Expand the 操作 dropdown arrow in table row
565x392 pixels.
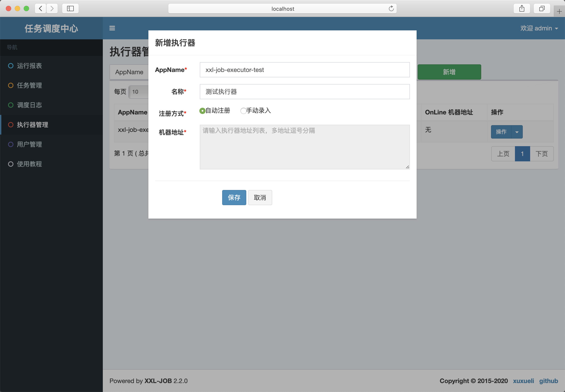[517, 132]
